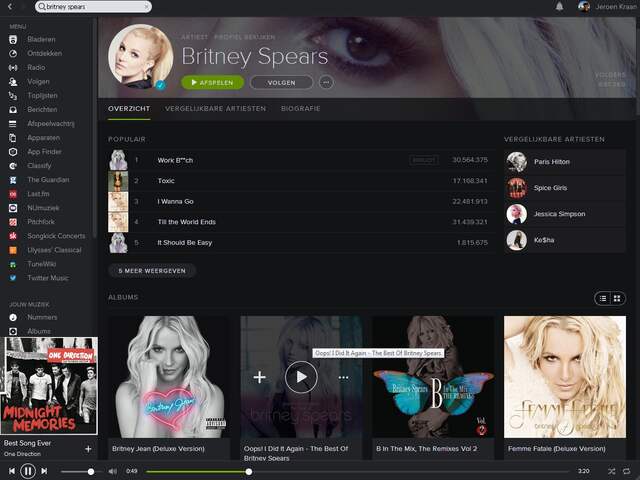This screenshot has width=640, height=480.
Task: Clear the search field text
Action: 146,7
